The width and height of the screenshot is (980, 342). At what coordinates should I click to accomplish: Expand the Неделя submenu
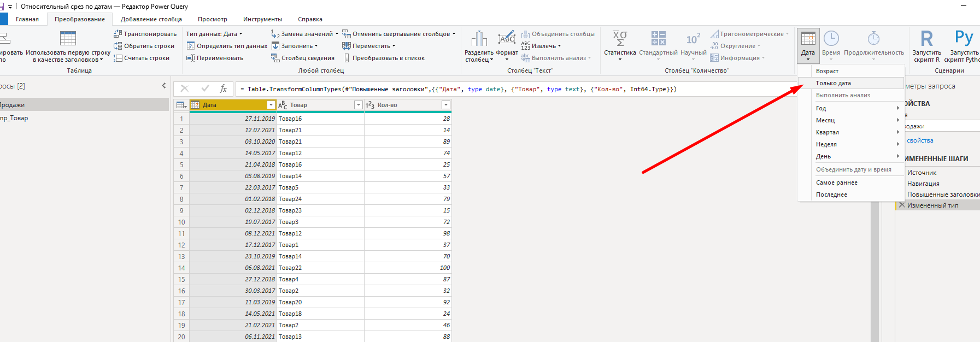851,144
